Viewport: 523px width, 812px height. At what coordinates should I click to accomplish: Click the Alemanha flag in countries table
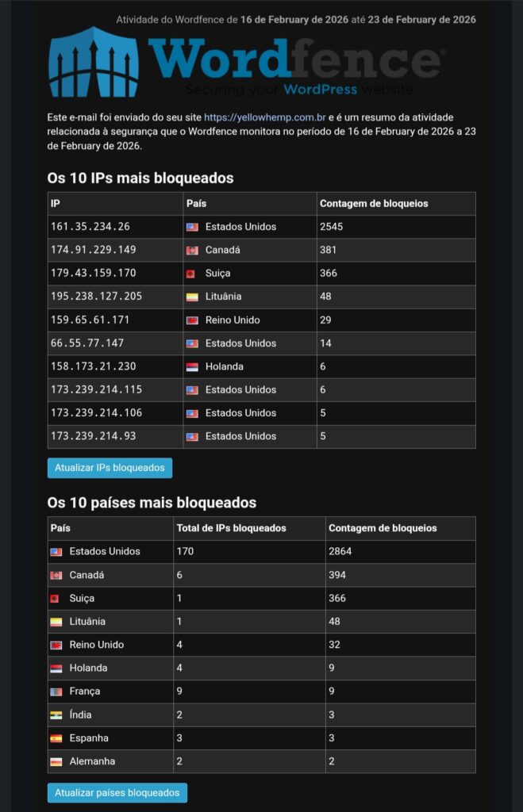[x=56, y=762]
